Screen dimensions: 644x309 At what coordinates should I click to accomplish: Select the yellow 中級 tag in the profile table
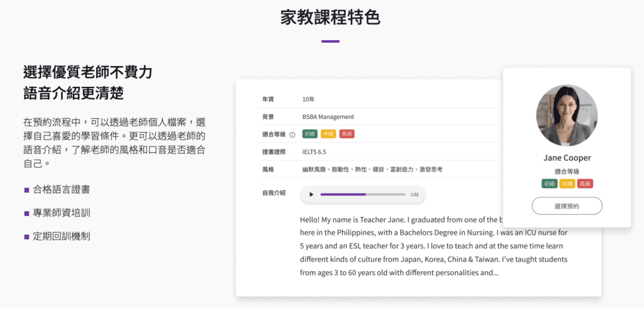coord(328,134)
